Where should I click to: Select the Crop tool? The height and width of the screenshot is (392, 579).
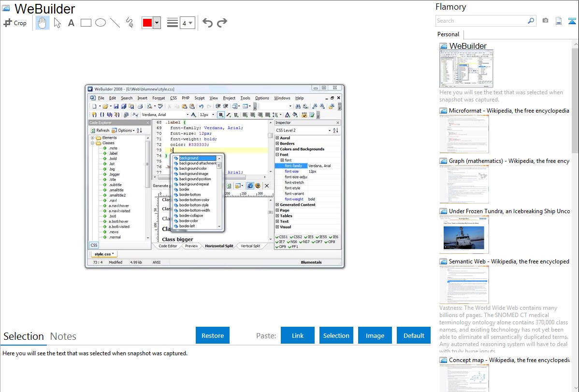coord(15,23)
